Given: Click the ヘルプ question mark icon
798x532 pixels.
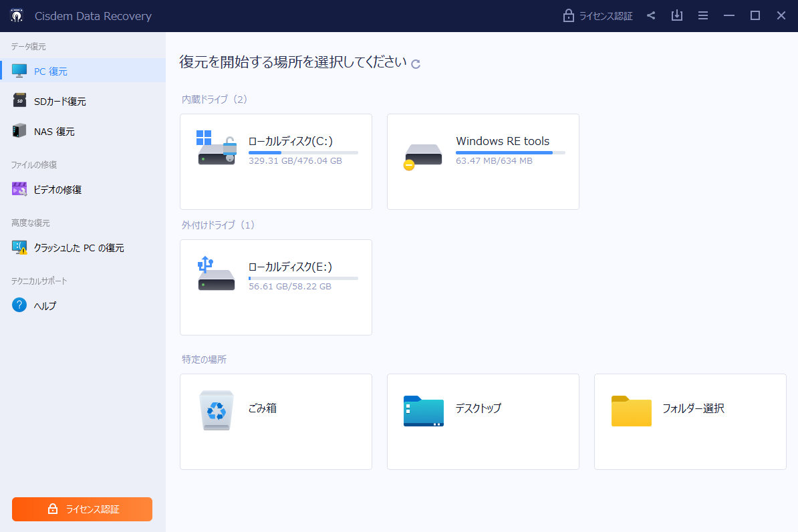Looking at the screenshot, I should [x=19, y=305].
